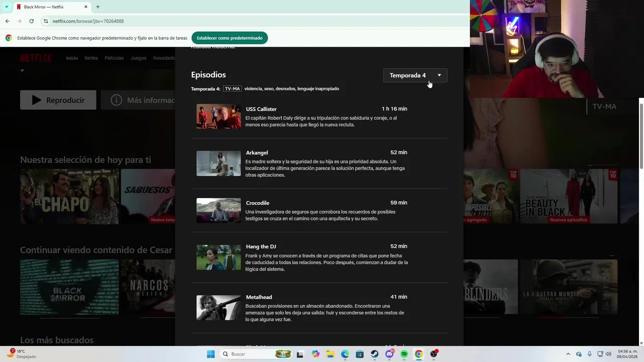Go to Inicio in Netflix navigation
The image size is (644, 362).
click(72, 58)
